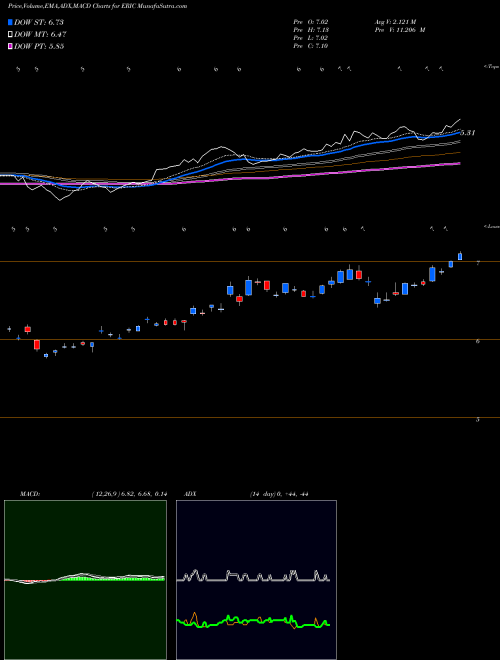Viewport: 500px width, 660px height.
Task: Select the 'DOW PT: 5.85' legend text
Action: (x=39, y=46)
